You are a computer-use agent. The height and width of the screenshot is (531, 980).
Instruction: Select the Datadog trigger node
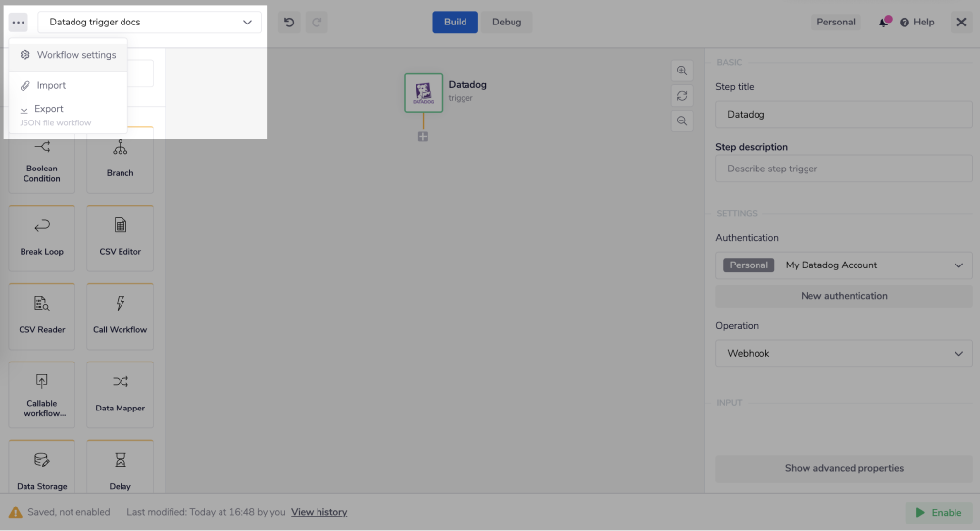pyautogui.click(x=423, y=92)
